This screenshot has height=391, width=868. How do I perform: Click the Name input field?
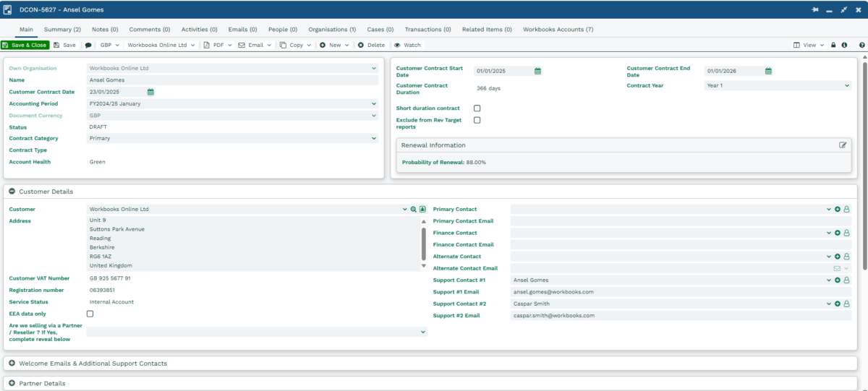232,80
